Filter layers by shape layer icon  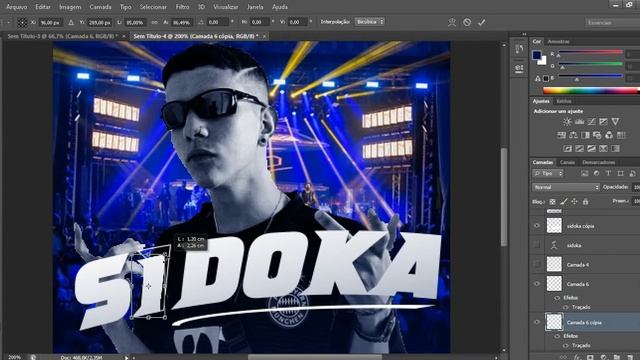[620, 173]
